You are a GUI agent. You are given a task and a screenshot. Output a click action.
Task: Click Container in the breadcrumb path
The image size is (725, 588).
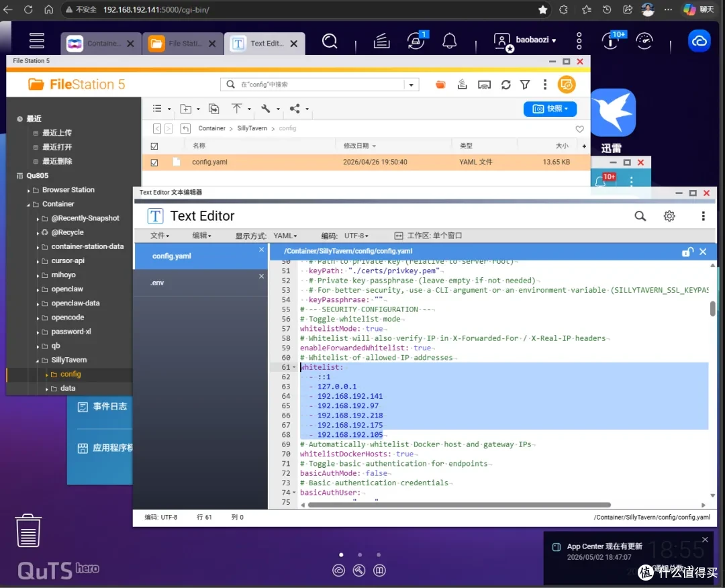pyautogui.click(x=211, y=128)
